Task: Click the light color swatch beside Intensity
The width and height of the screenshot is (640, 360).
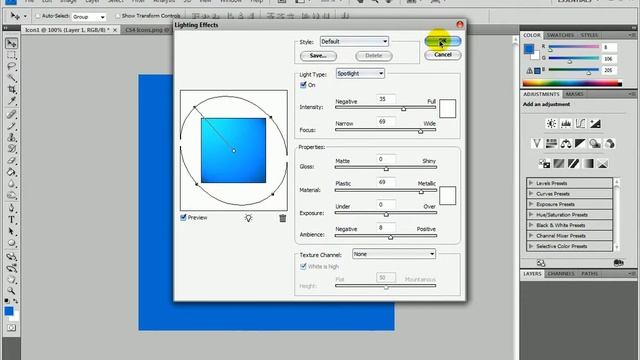Action: [447, 109]
